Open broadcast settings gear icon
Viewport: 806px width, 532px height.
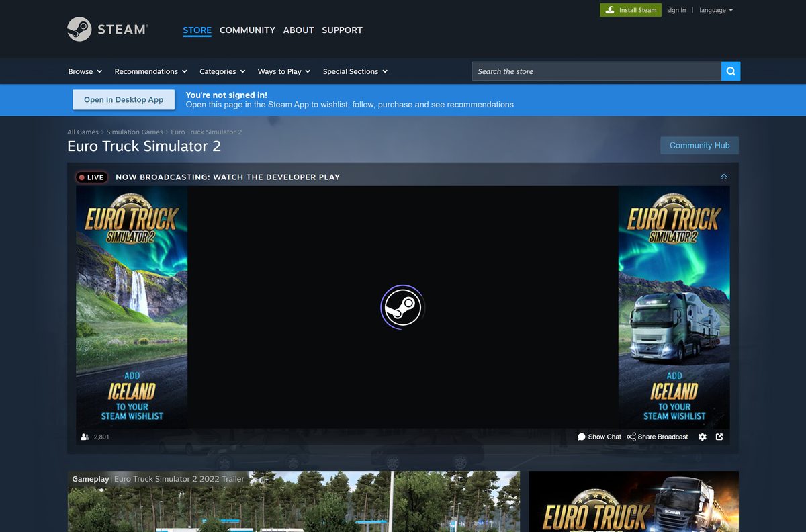point(703,437)
